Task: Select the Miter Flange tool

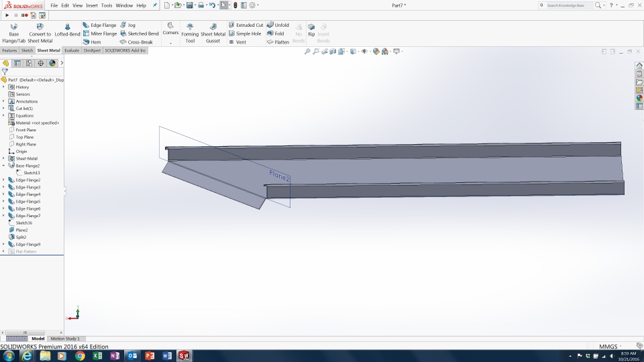Action: point(100,34)
